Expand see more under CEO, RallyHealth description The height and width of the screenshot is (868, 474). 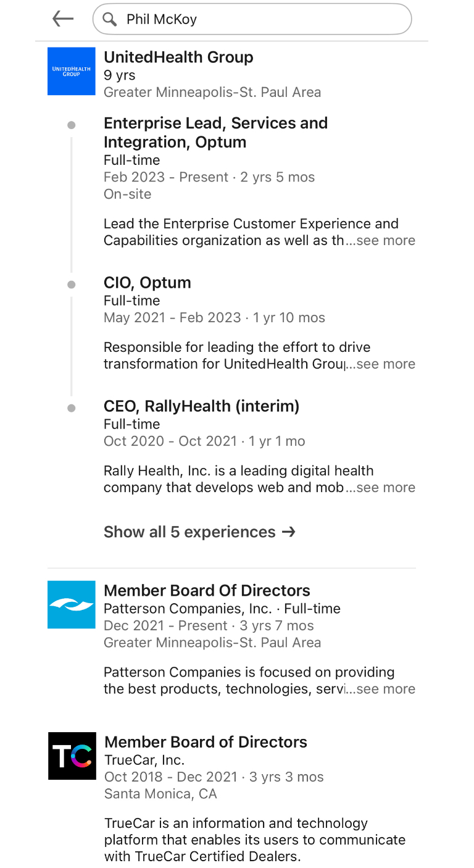386,488
